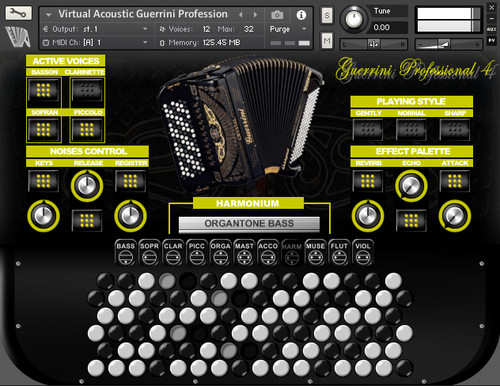Select the MAST register switch
Screen dimensions: 500x386
[x=244, y=252]
